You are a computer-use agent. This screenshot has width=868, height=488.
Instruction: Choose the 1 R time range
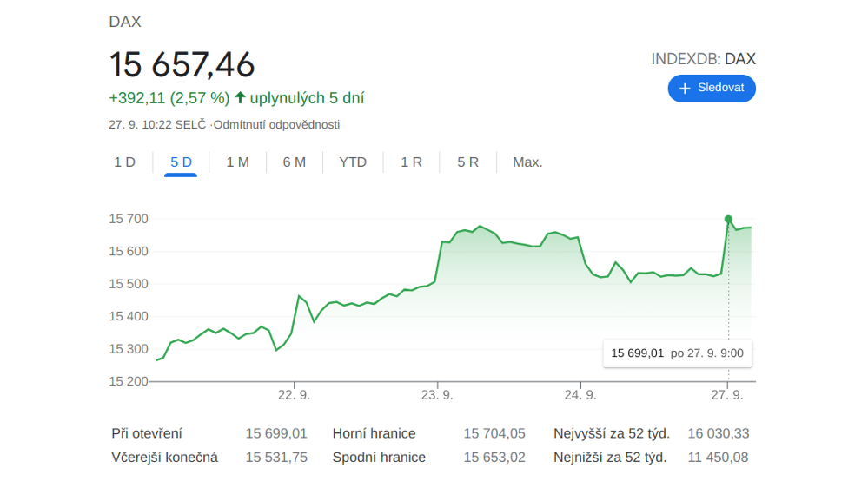pos(411,162)
